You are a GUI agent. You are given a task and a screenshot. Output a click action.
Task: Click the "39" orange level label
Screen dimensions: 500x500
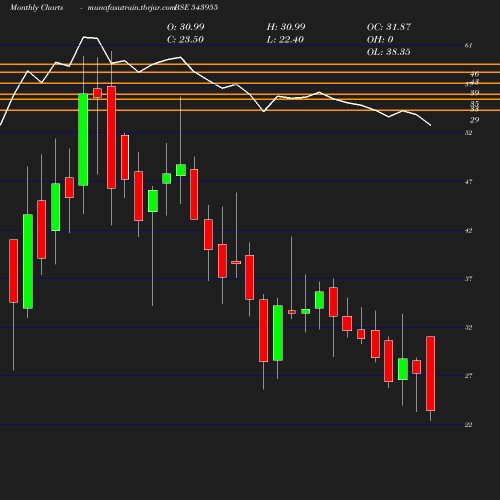(474, 92)
